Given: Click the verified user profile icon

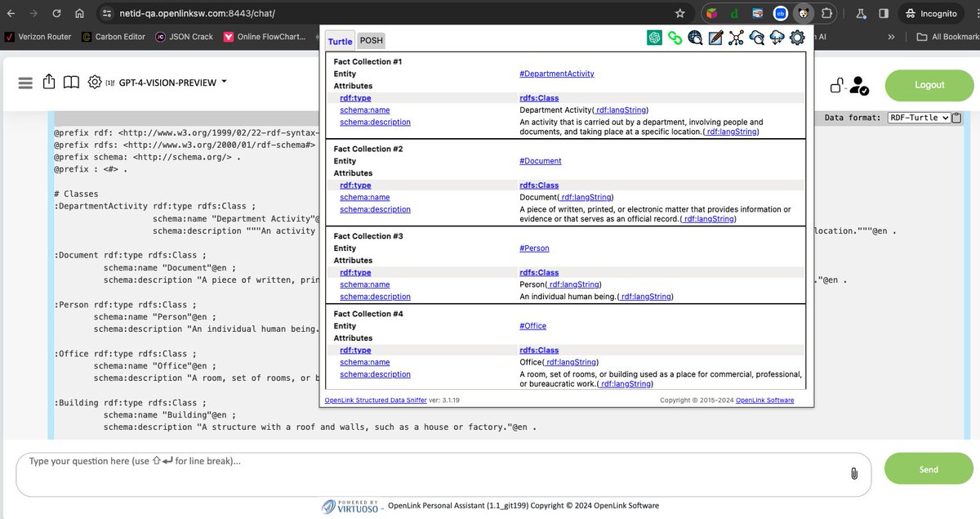Looking at the screenshot, I should click(859, 85).
